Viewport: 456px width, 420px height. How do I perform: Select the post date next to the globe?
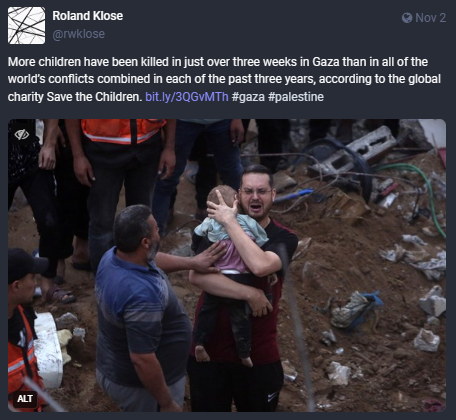(x=430, y=18)
